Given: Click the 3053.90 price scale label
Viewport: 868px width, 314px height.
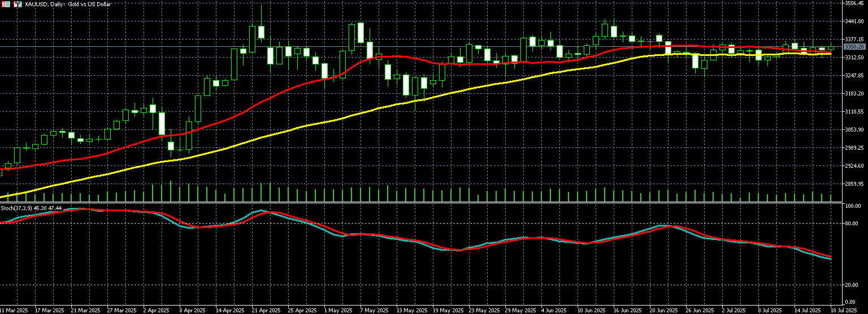Looking at the screenshot, I should coord(854,130).
